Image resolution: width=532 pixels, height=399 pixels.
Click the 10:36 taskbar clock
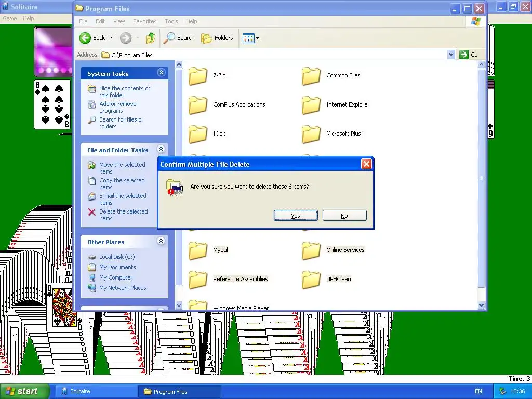pos(518,391)
